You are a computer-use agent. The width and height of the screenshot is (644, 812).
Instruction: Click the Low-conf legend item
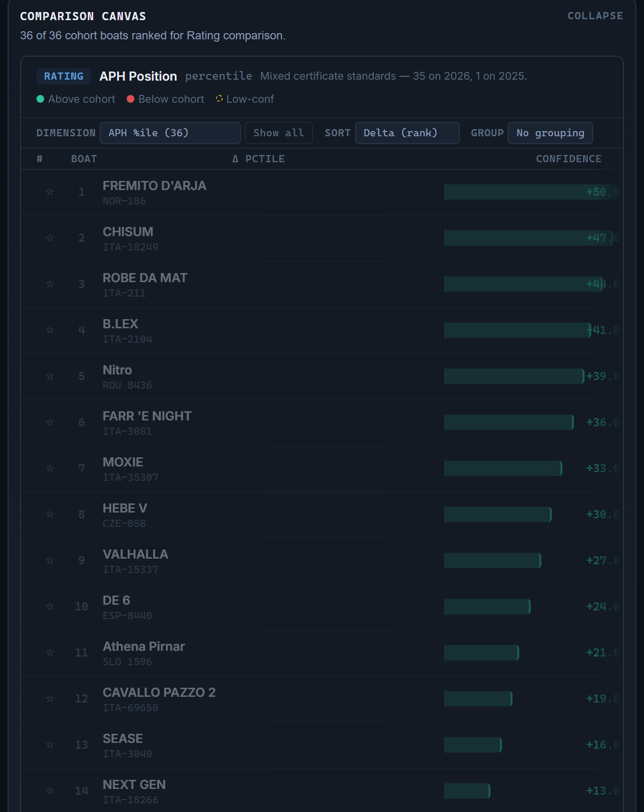[245, 99]
